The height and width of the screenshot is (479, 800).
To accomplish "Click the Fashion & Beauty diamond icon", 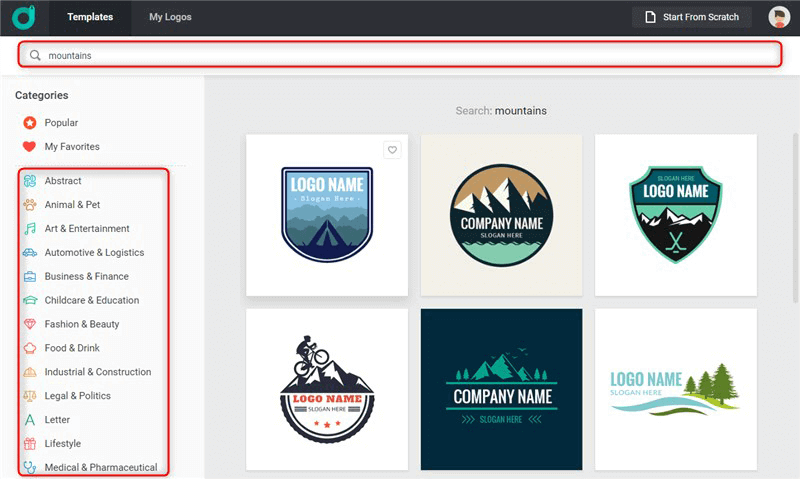I will pos(30,324).
